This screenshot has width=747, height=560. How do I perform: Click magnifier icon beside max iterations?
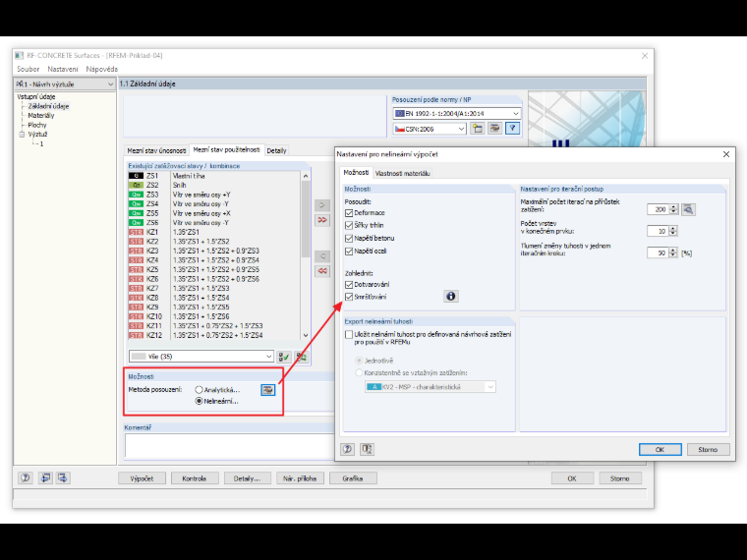click(688, 209)
